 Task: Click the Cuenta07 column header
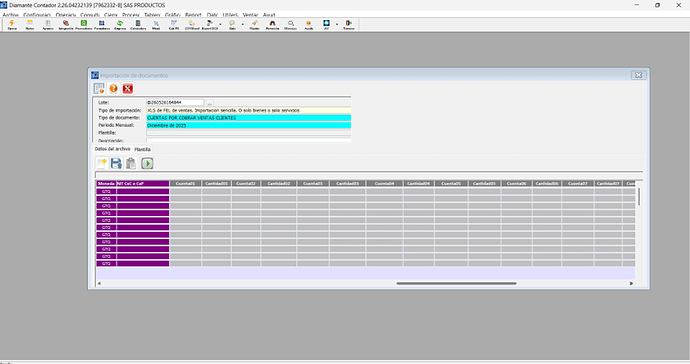[x=577, y=184]
